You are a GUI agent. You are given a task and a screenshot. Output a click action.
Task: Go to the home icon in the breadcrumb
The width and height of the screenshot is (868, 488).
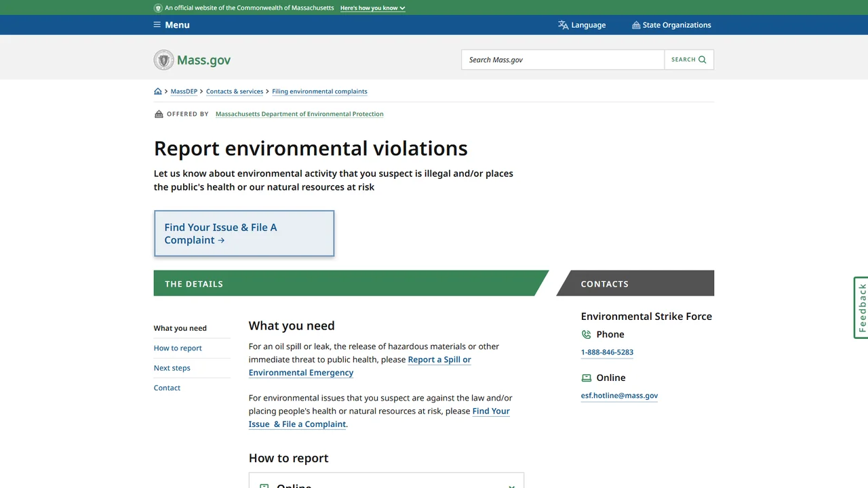point(158,91)
